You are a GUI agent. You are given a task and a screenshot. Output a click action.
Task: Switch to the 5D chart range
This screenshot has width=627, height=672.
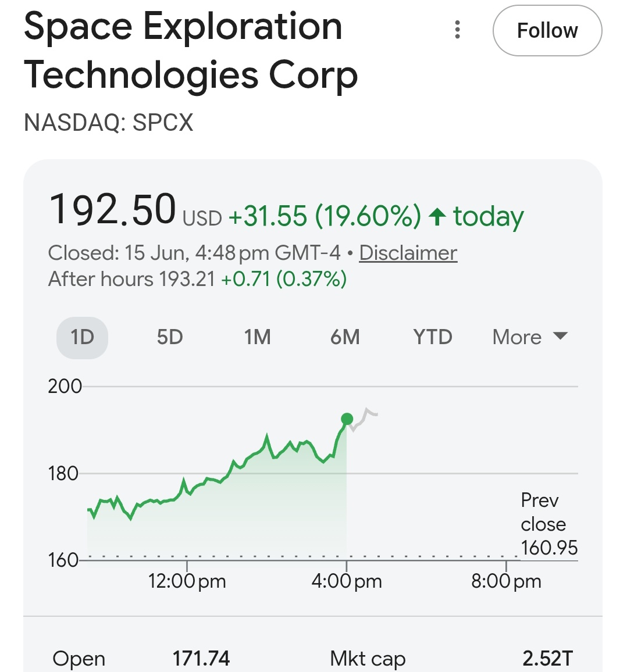coord(170,338)
